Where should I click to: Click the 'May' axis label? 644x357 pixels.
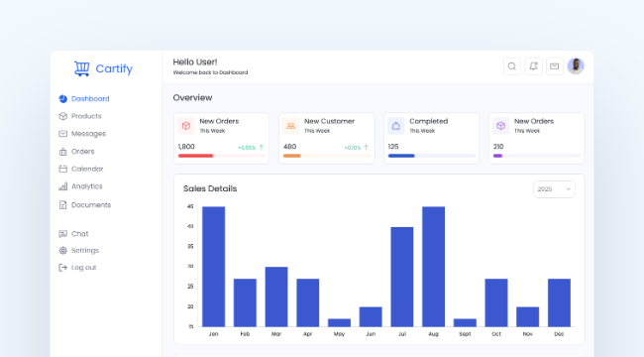[x=339, y=334]
